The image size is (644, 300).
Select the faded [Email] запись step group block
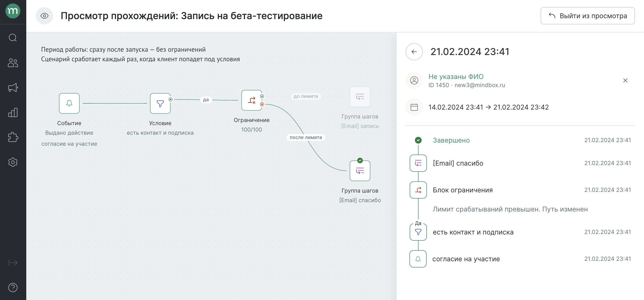(x=360, y=97)
